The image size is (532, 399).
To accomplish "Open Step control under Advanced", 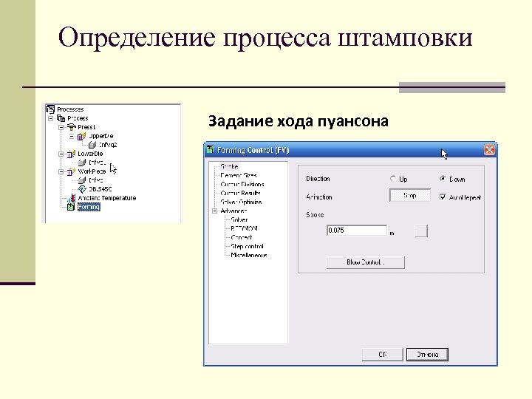I will point(247,246).
